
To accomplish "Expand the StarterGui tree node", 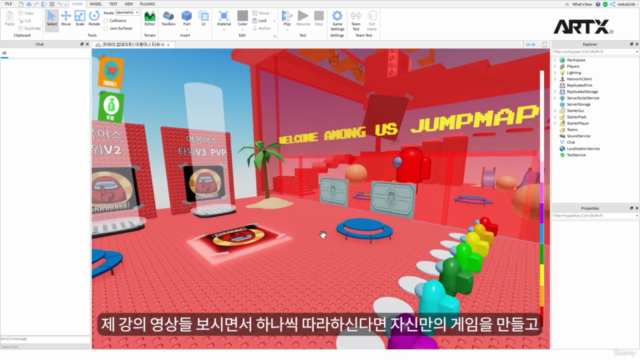I will click(x=555, y=111).
